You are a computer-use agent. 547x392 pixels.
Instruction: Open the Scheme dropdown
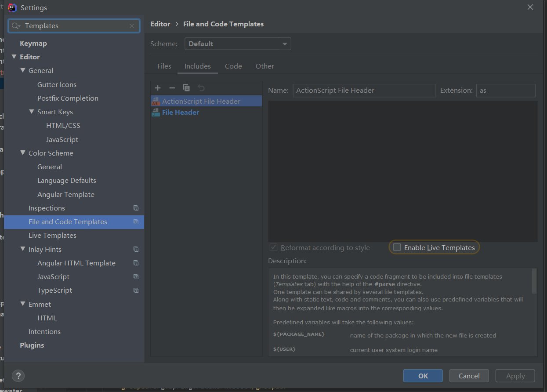(238, 44)
